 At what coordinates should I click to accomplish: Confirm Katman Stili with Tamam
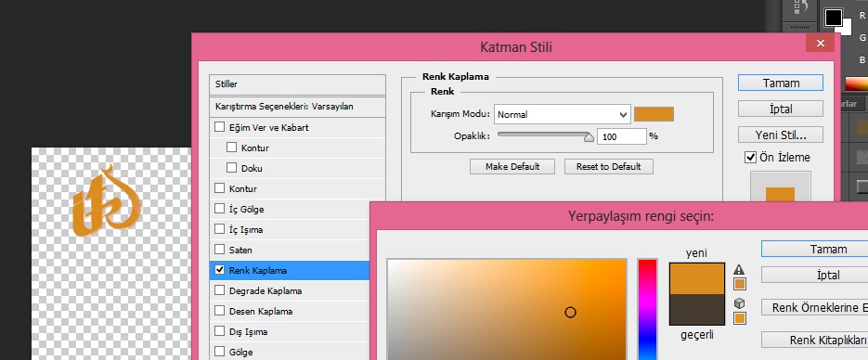pos(781,83)
